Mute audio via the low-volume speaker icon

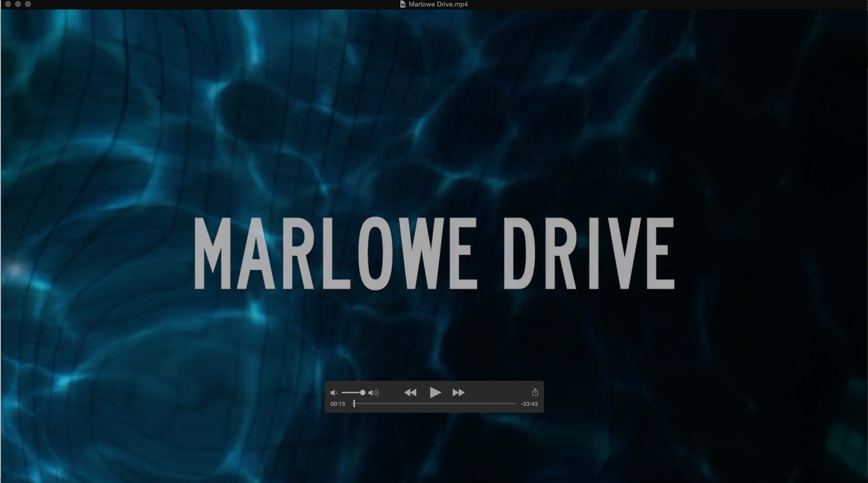click(334, 393)
